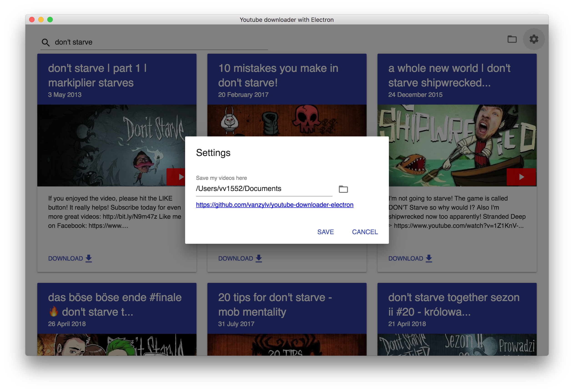Click the date '31 July 2017'

pos(236,324)
